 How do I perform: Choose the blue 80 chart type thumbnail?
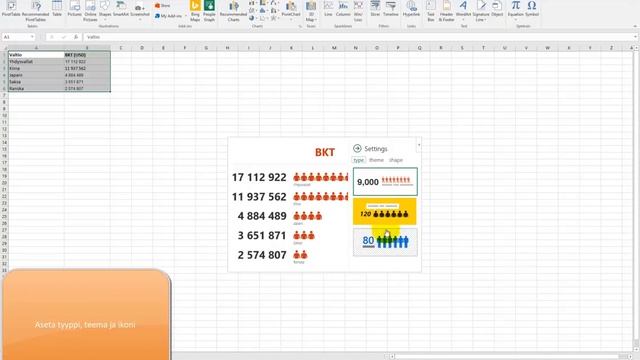[385, 242]
